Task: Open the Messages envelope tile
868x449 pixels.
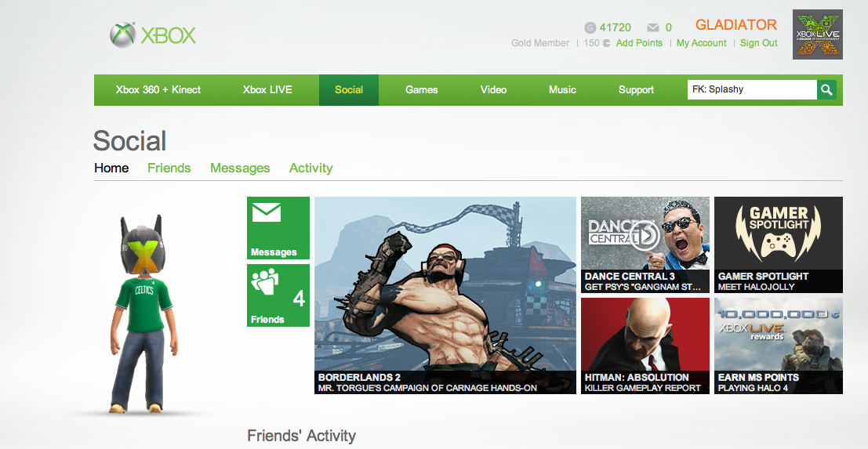Action: pyautogui.click(x=278, y=228)
